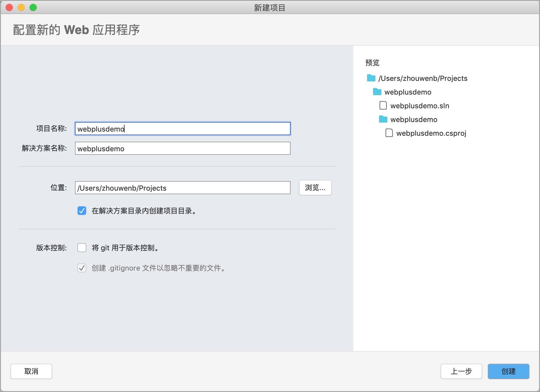Click the /Users/zhouwenb/Projects folder icon in preview
Image resolution: width=540 pixels, height=392 pixels.
click(371, 78)
